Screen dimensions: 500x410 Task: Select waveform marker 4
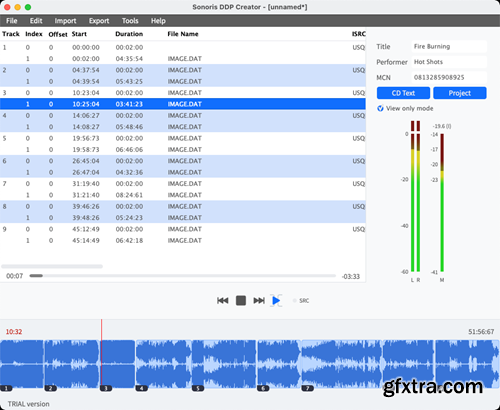point(142,388)
